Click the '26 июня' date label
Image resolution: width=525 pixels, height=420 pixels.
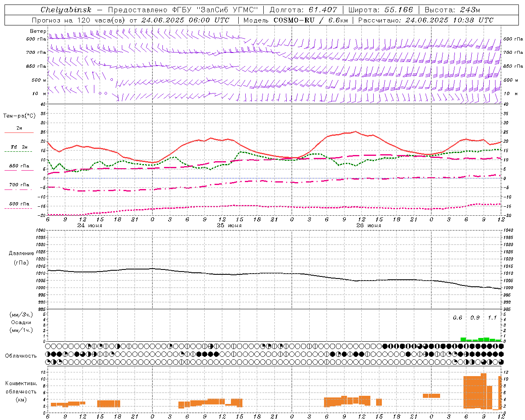click(x=368, y=226)
